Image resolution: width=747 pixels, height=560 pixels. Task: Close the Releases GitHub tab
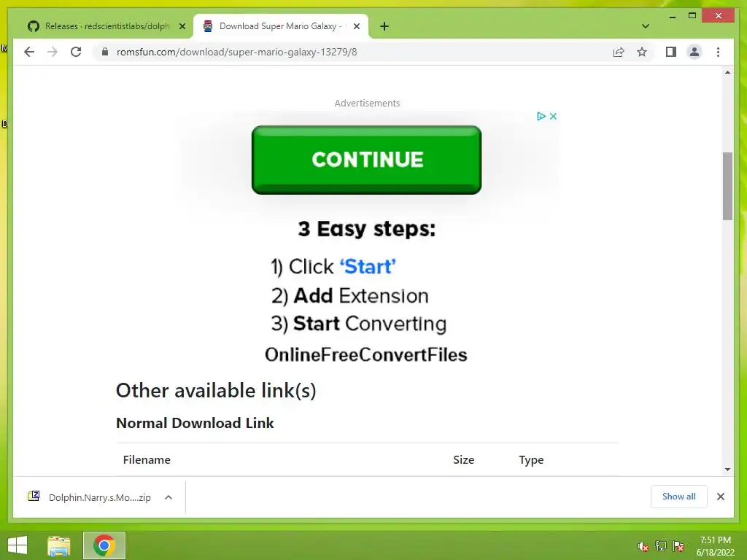[182, 26]
